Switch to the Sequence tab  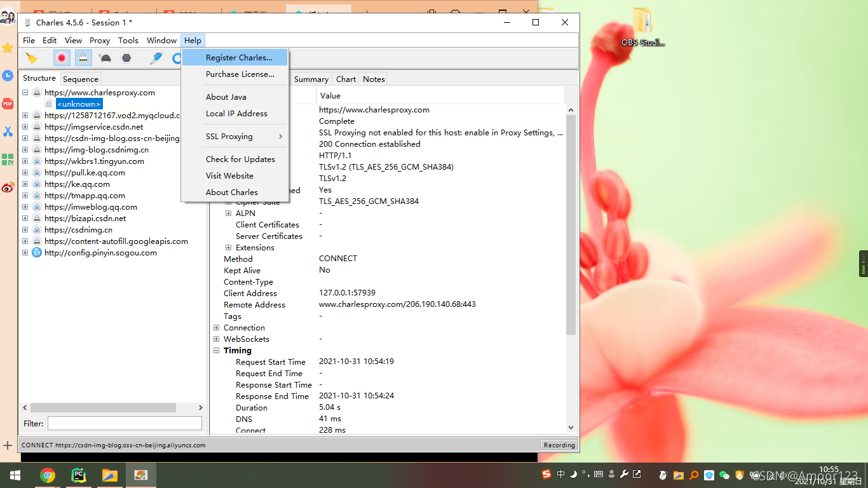(x=81, y=79)
